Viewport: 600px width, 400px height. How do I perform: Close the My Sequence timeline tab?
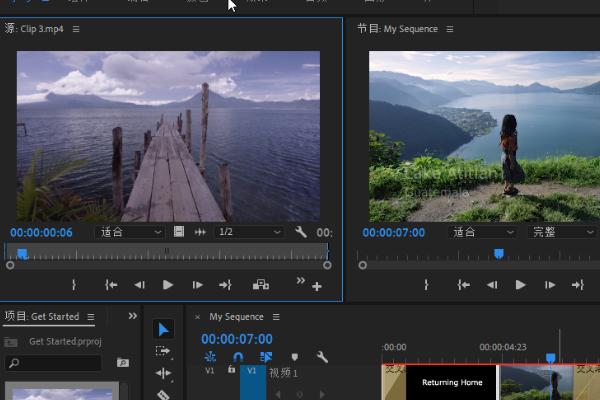(197, 317)
